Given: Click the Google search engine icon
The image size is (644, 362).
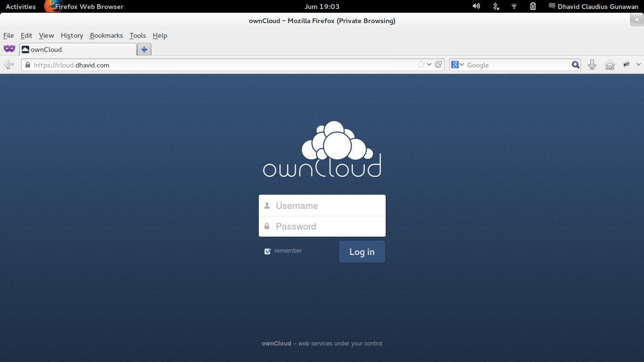Looking at the screenshot, I should 454,65.
